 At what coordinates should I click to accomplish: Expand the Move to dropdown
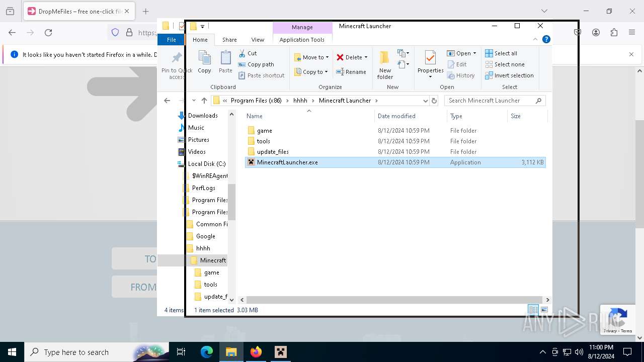pyautogui.click(x=327, y=57)
